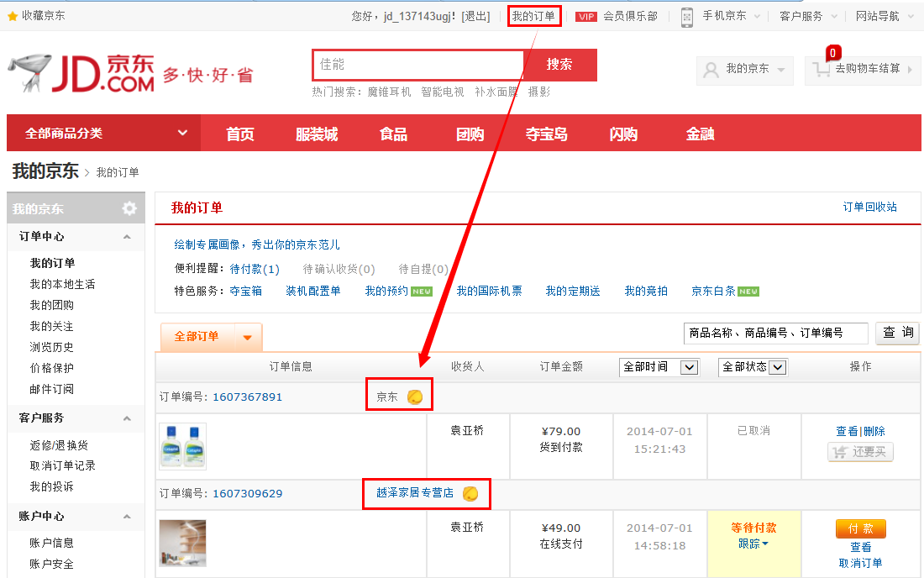Image resolution: width=924 pixels, height=578 pixels.
Task: Open order number 1607309629
Action: click(248, 494)
